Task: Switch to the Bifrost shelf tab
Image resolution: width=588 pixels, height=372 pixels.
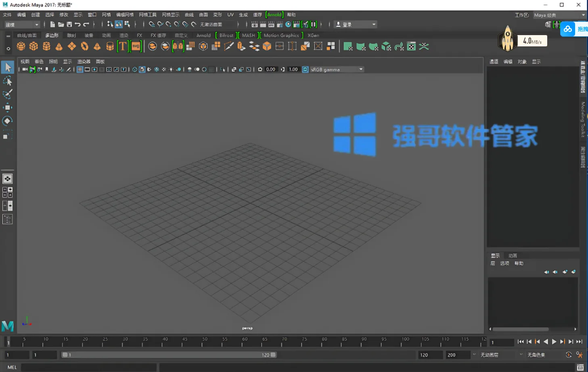Action: pyautogui.click(x=226, y=36)
